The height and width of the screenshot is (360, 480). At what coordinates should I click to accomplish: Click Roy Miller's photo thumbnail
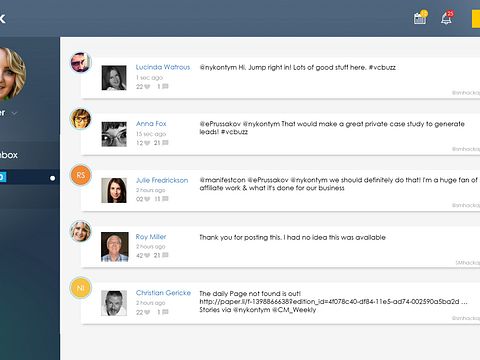(x=115, y=247)
